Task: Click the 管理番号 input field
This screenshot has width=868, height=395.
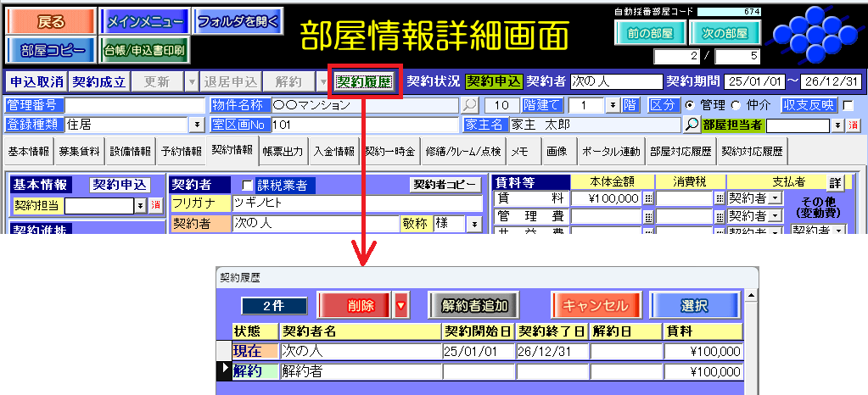Action: [134, 105]
